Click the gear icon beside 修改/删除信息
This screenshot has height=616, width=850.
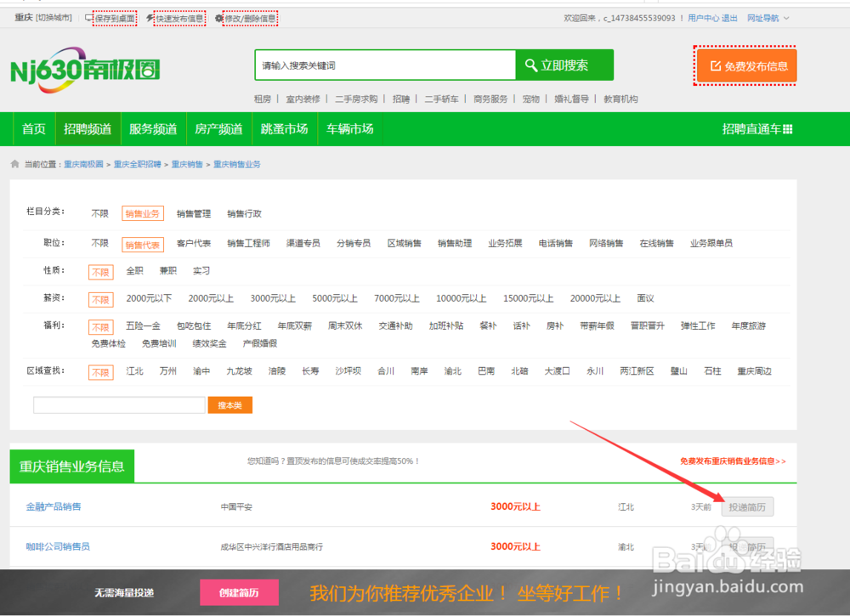point(219,18)
